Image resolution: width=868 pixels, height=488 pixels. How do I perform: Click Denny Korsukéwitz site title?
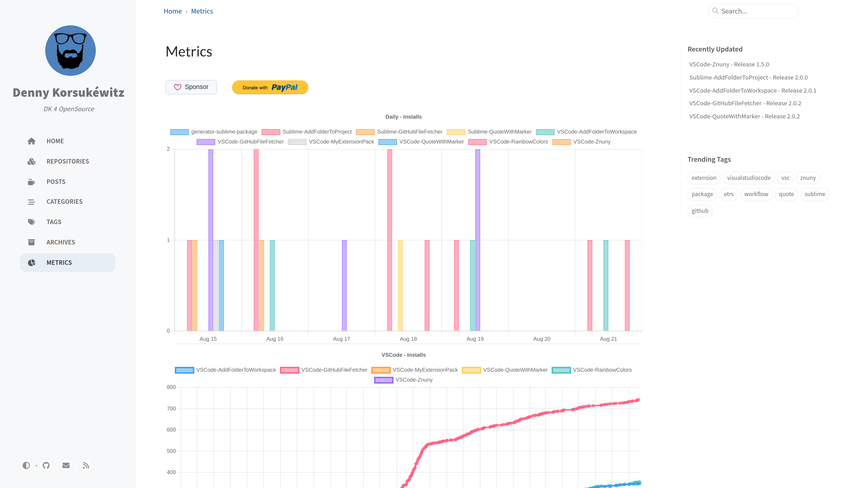click(x=69, y=92)
